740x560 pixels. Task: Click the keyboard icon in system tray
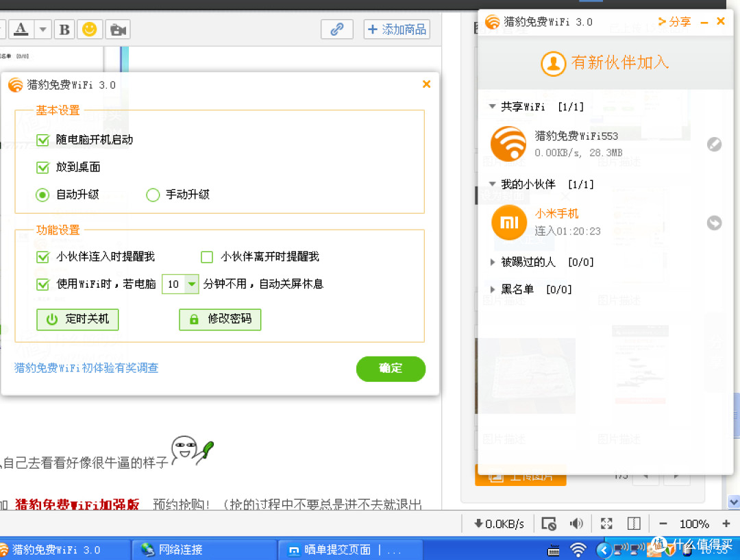[553, 550]
